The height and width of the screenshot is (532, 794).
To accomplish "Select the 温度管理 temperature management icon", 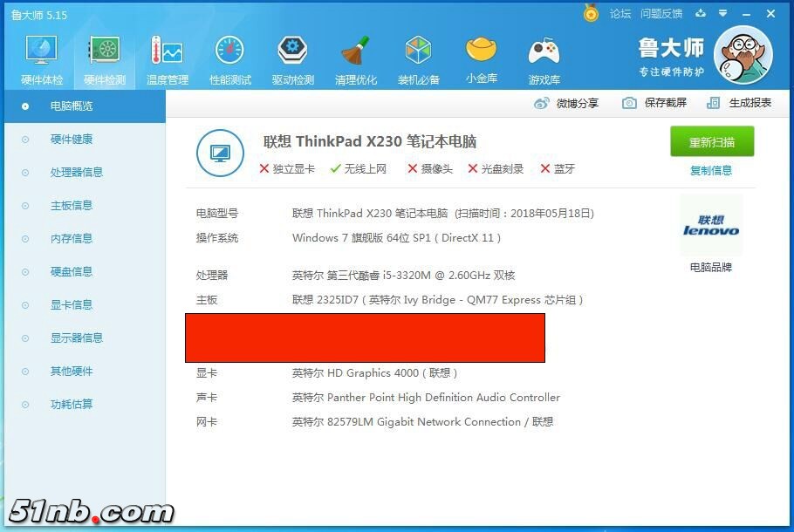I will 167,59.
